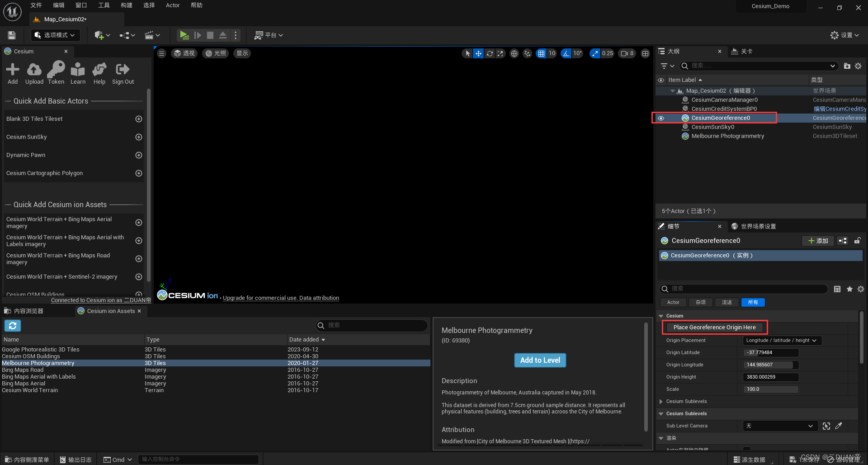Viewport: 868px width, 465px height.
Task: Toggle world/local coordinate space icon
Action: (x=514, y=53)
